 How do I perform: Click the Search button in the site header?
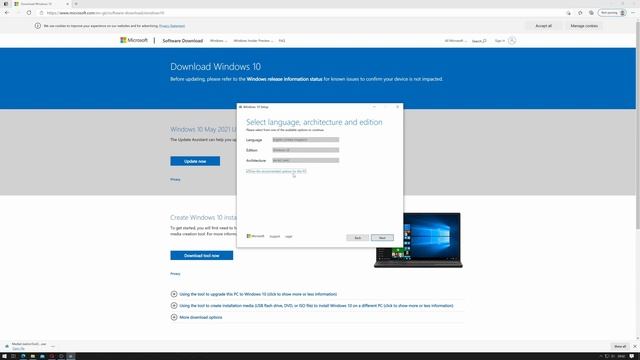tap(479, 41)
